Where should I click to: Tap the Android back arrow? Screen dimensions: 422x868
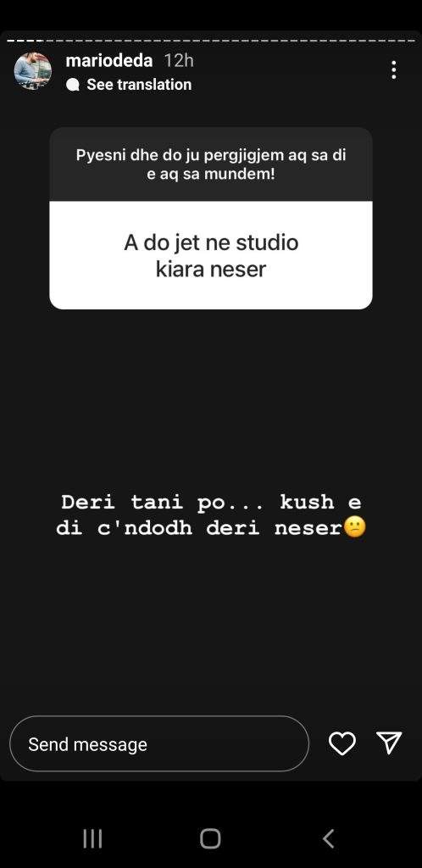[x=328, y=838]
